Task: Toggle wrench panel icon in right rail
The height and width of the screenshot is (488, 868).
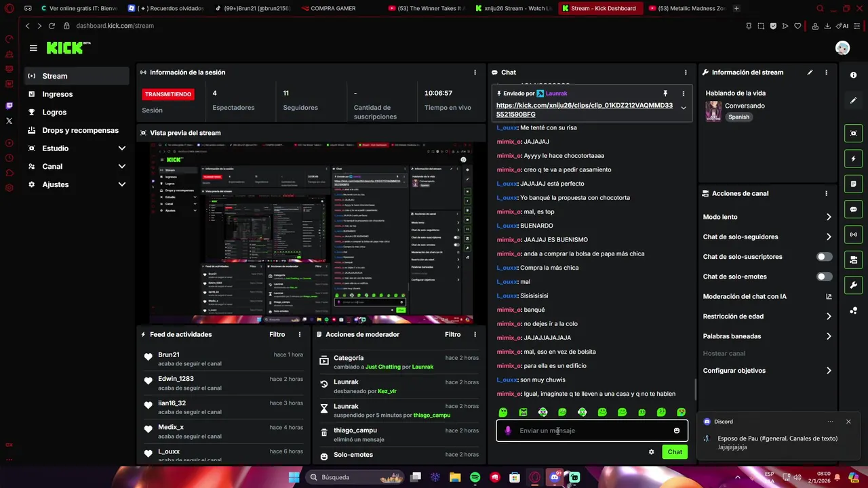Action: [x=853, y=285]
